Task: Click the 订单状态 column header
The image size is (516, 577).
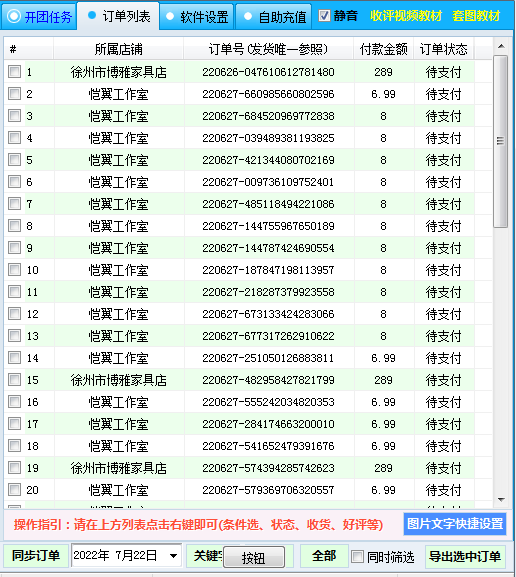Action: tap(443, 49)
